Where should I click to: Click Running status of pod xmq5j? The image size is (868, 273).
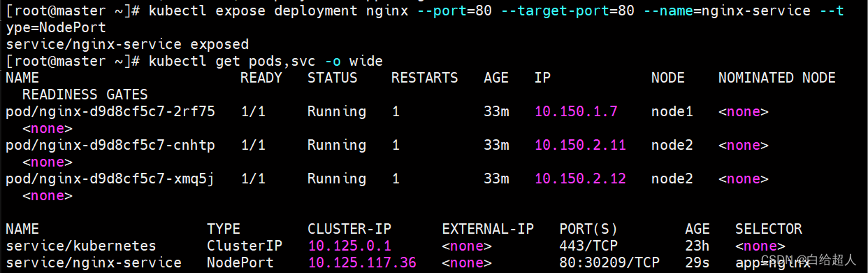pyautogui.click(x=337, y=179)
